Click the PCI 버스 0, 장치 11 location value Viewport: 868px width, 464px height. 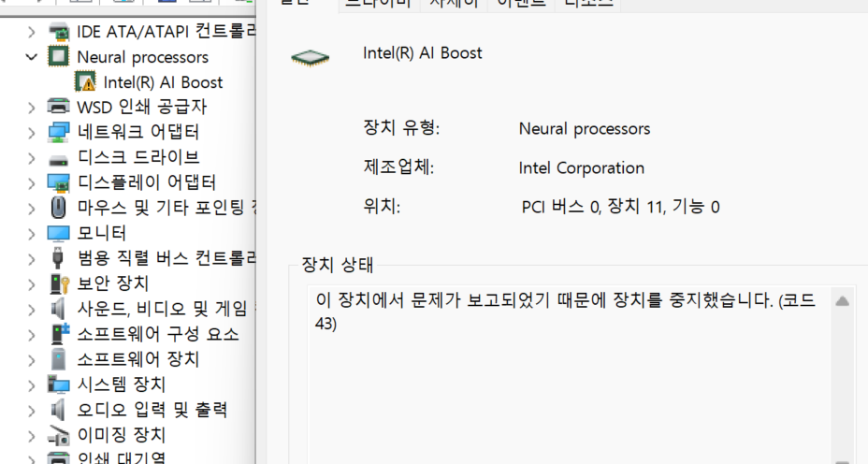pos(620,207)
